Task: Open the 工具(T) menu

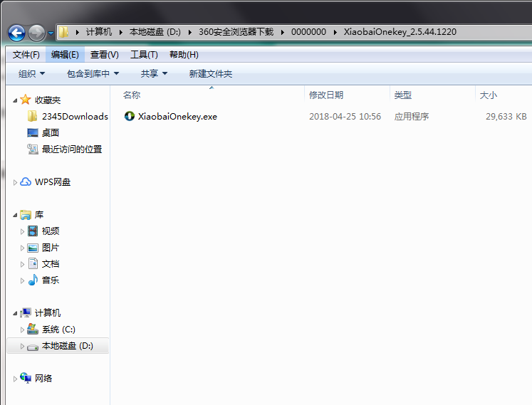Action: pos(144,55)
